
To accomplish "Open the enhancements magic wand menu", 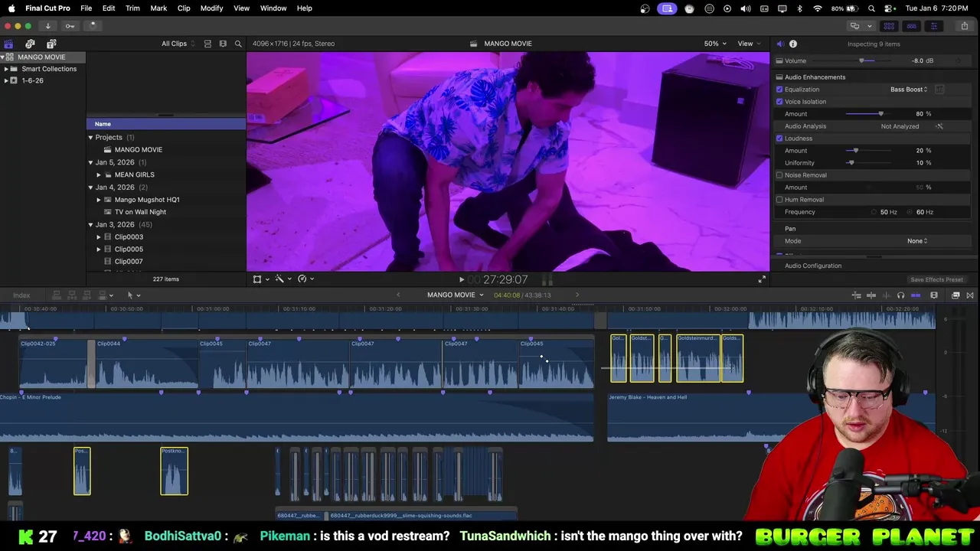I will point(283,279).
